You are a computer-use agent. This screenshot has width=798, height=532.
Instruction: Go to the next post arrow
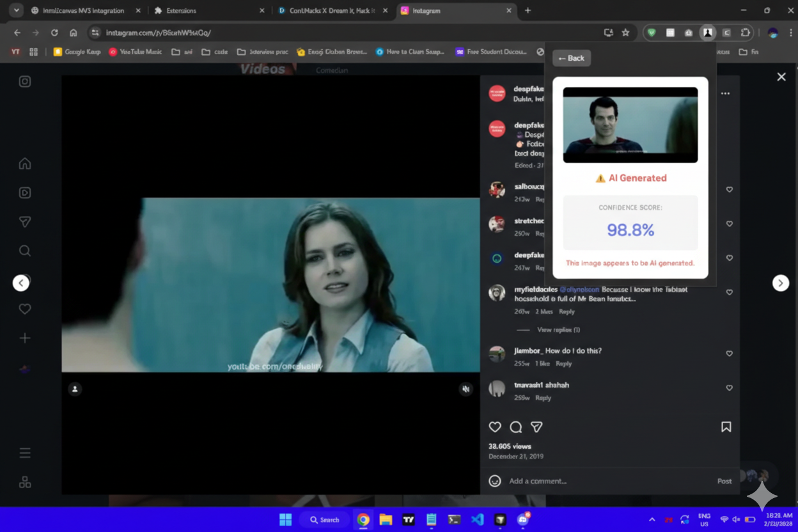pos(781,283)
